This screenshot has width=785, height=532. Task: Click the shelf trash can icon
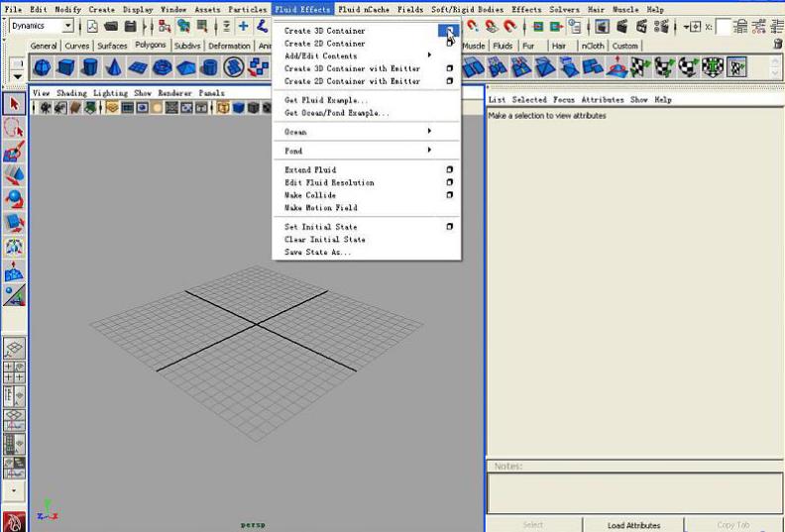pos(777,44)
